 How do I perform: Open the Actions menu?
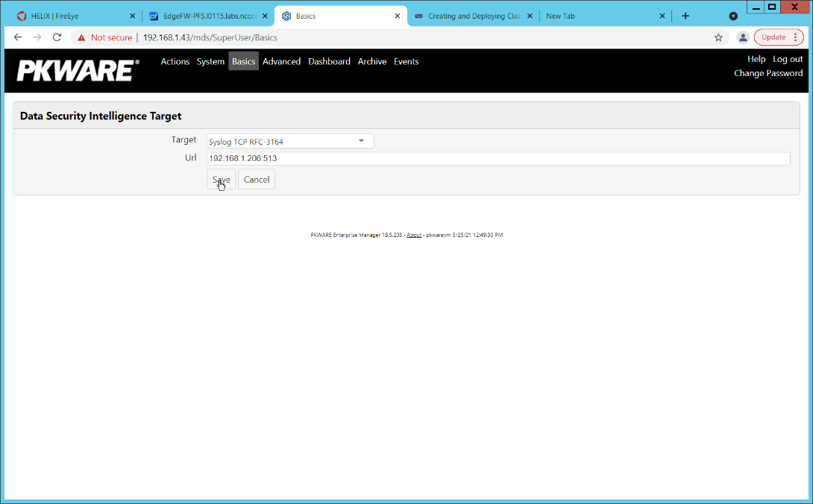pos(175,62)
